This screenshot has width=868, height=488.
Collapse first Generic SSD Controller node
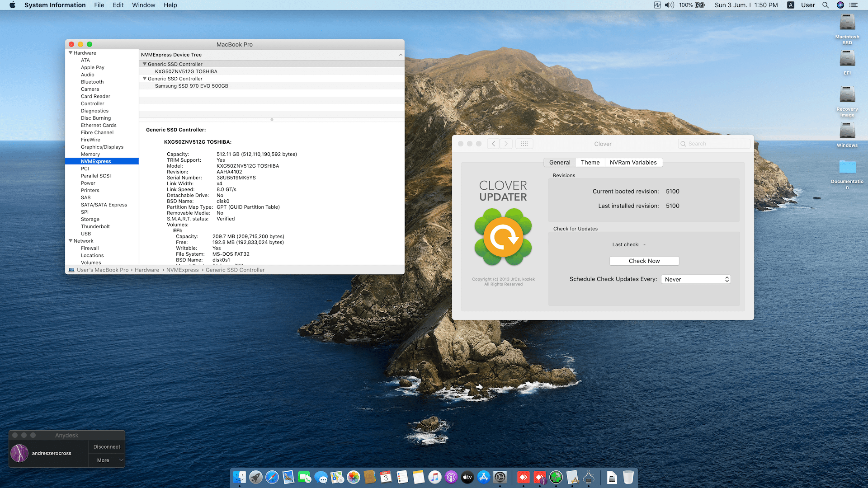tap(145, 64)
